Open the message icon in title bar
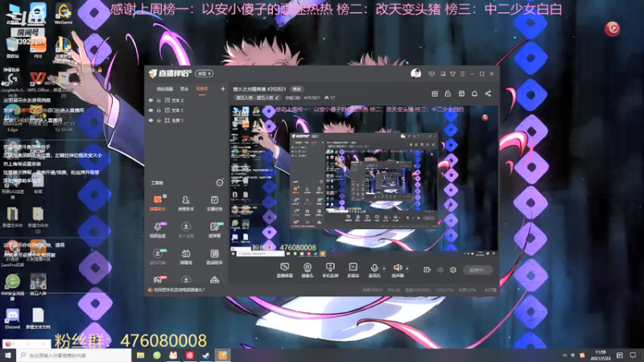This screenshot has height=362, width=644. (x=431, y=74)
